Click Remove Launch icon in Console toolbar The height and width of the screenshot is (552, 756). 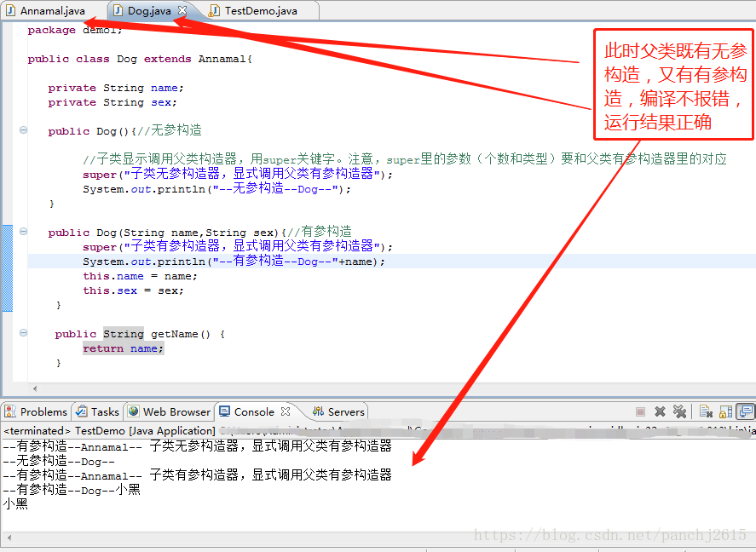660,411
